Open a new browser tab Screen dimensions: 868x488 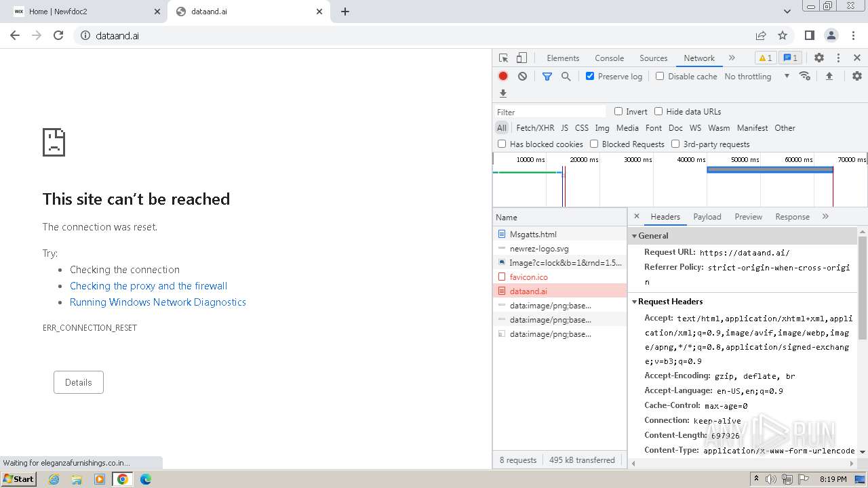345,12
